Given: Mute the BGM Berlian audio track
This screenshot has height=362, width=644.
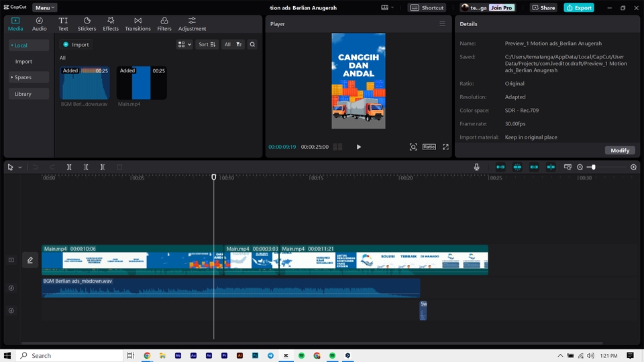Looking at the screenshot, I should click(x=11, y=288).
